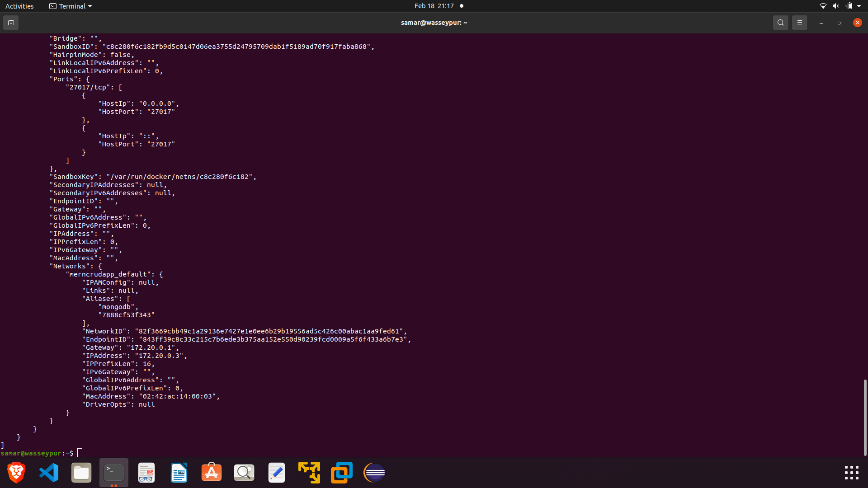
Task: Open the volume indicator
Action: pyautogui.click(x=835, y=6)
